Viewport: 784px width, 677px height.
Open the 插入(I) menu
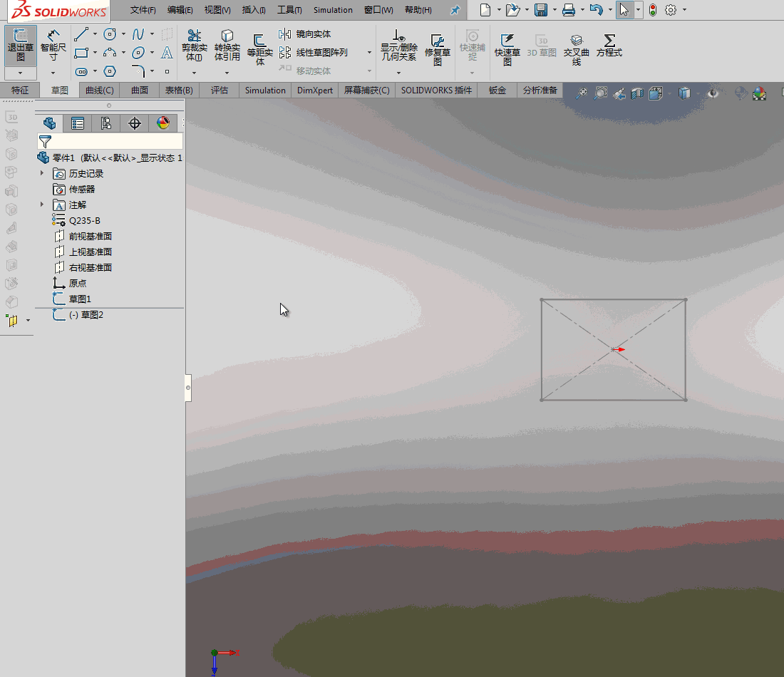pos(254,10)
